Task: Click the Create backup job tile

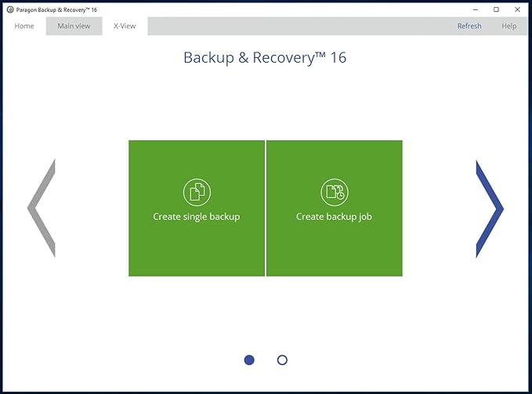Action: (x=335, y=208)
